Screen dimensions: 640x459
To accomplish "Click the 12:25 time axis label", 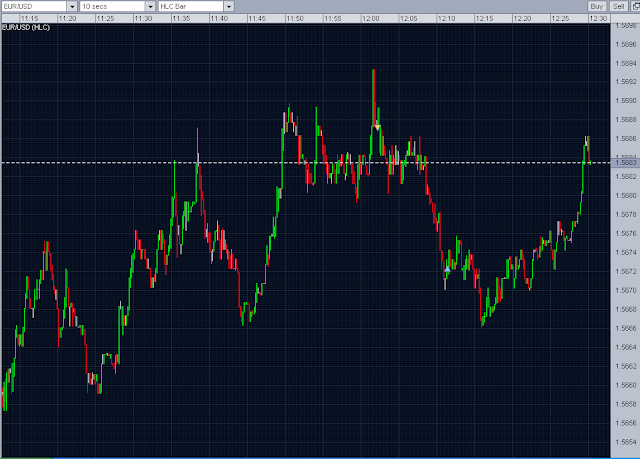I will pyautogui.click(x=560, y=18).
